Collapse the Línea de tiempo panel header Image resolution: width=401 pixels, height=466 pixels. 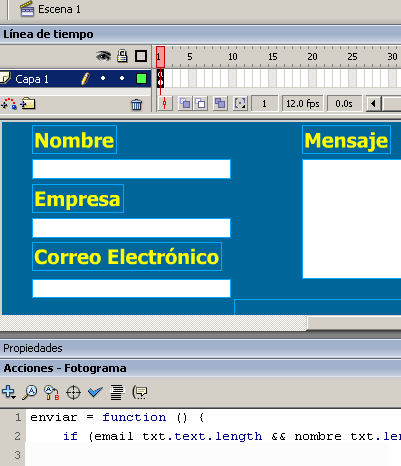200,34
